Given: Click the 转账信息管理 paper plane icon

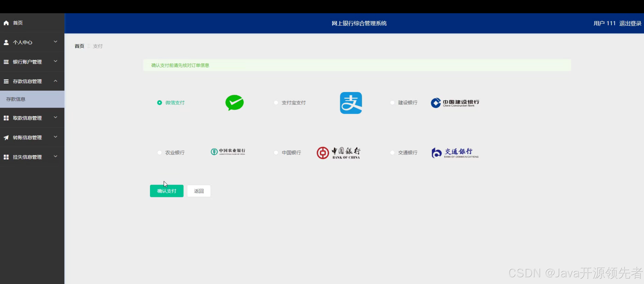Looking at the screenshot, I should [6, 137].
